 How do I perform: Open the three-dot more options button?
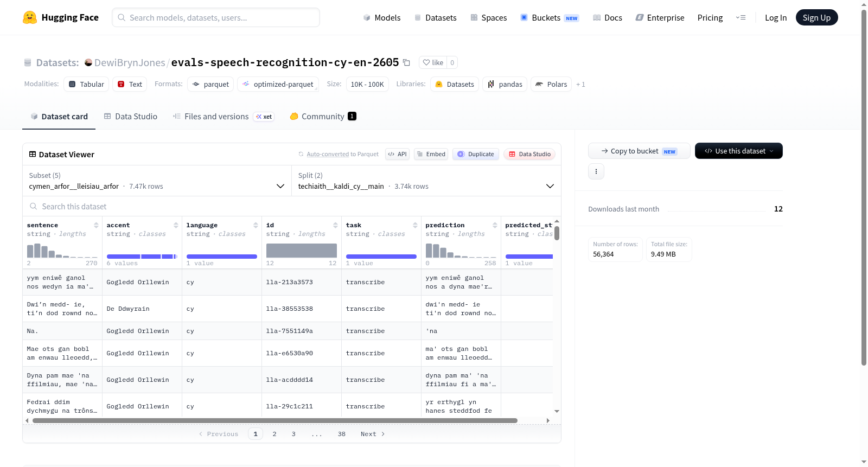tap(596, 171)
